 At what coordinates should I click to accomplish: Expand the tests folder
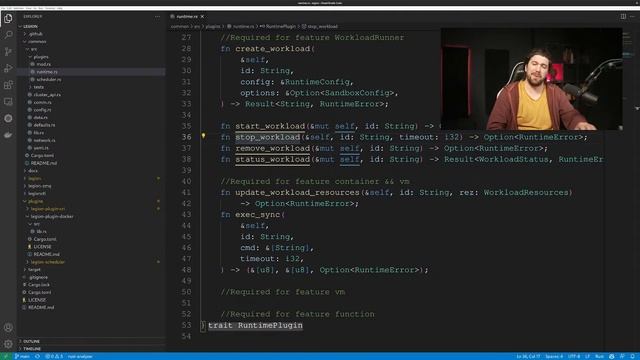tap(38, 87)
